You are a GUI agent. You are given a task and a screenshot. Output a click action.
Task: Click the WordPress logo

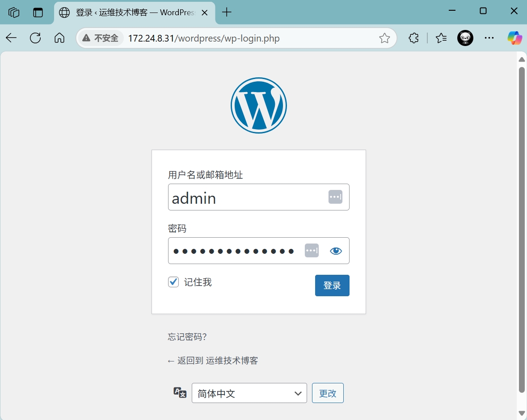point(258,105)
